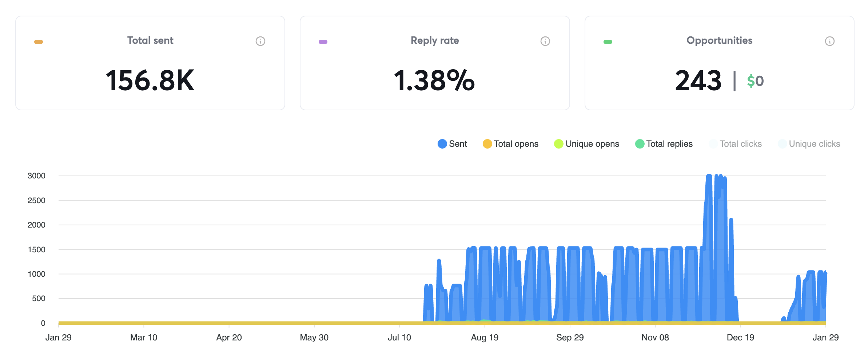Click the info icon on Opportunities card

[x=830, y=41]
